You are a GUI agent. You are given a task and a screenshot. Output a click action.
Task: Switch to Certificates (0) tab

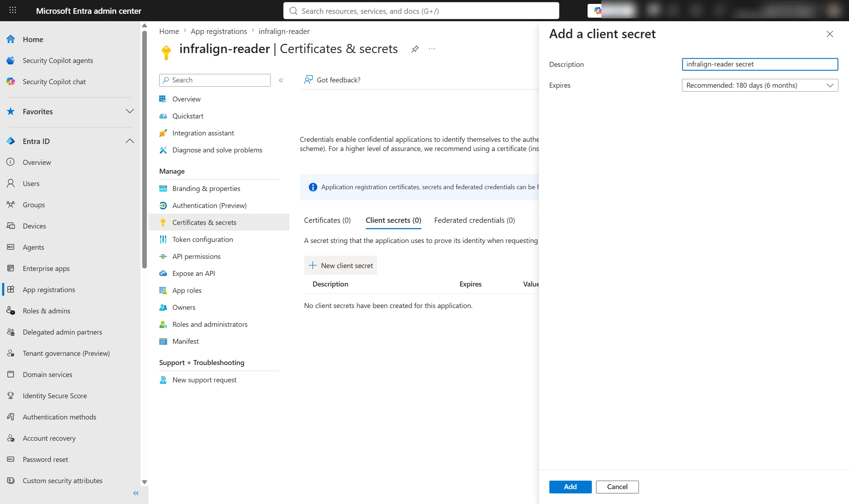(x=327, y=220)
